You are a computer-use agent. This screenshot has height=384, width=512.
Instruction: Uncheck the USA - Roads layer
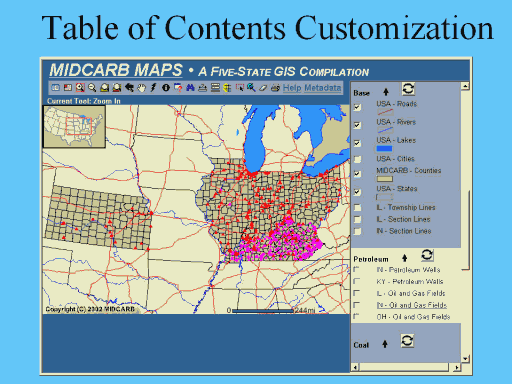tap(357, 107)
